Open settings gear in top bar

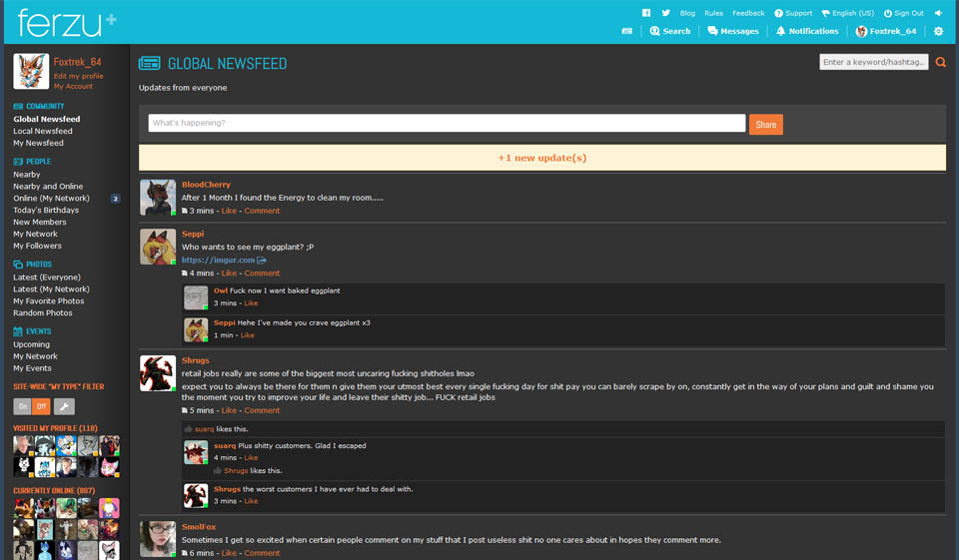938,31
